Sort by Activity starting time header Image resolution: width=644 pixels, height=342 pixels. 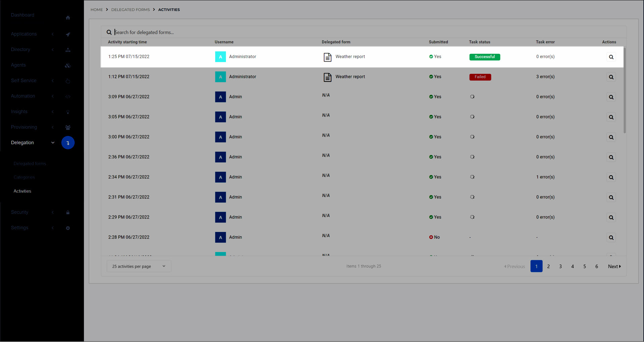(x=127, y=42)
